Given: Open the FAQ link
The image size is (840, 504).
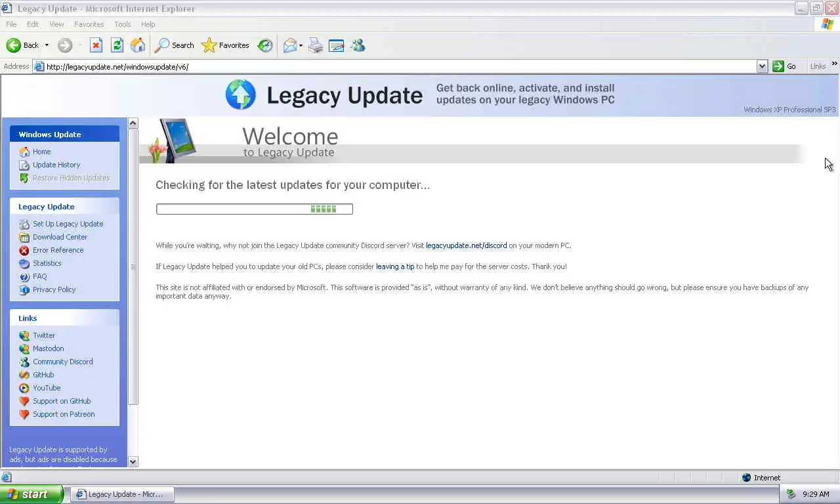Looking at the screenshot, I should click(x=39, y=276).
